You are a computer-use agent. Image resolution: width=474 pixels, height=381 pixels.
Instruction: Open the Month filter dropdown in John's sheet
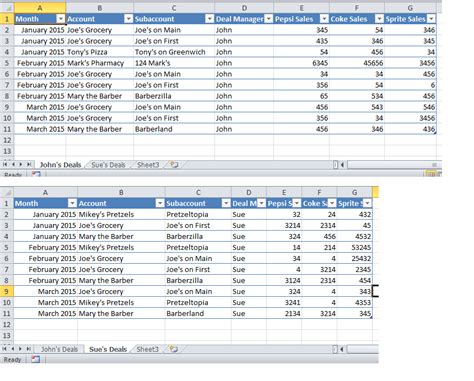61,19
